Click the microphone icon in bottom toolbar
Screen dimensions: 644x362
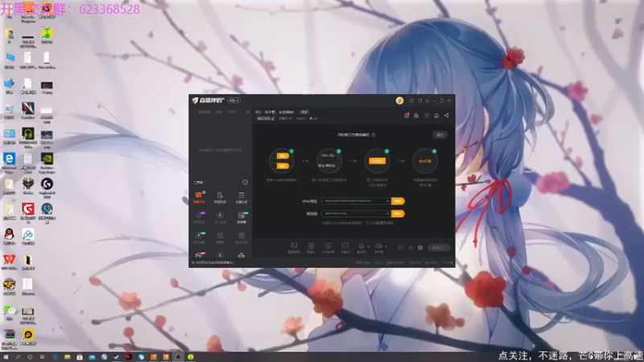[361, 247]
